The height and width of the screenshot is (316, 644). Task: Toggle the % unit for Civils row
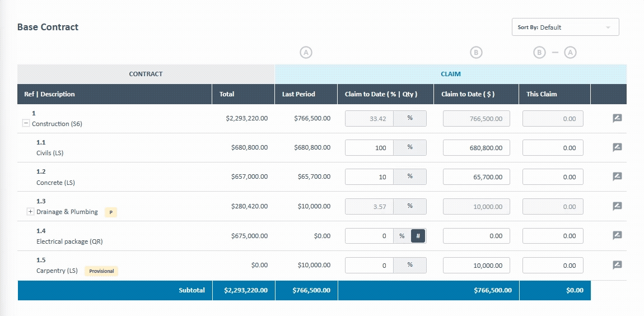[x=410, y=148]
